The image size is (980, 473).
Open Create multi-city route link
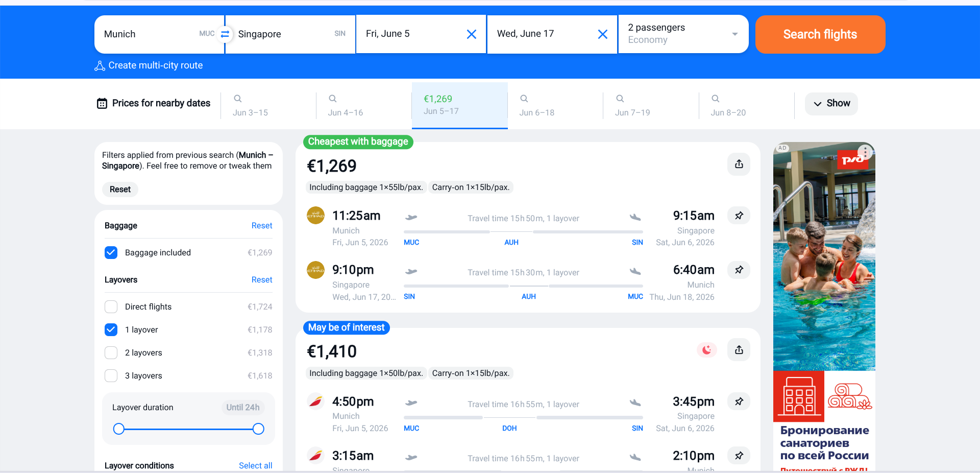155,65
